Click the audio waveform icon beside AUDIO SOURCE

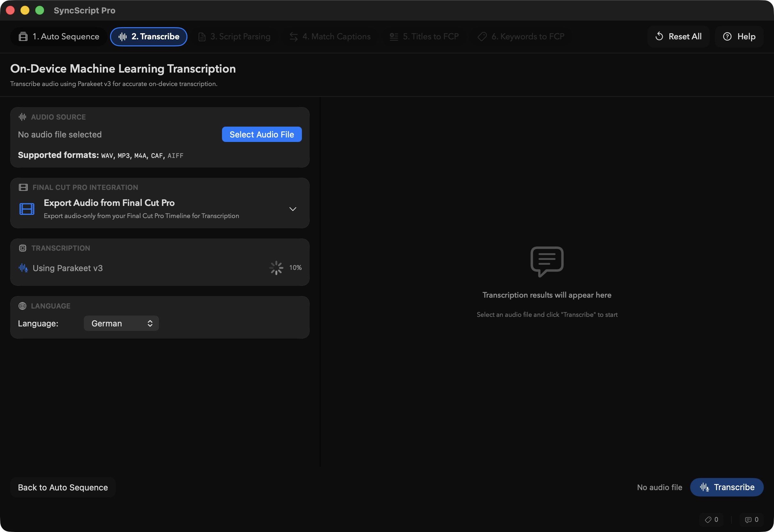click(x=22, y=117)
